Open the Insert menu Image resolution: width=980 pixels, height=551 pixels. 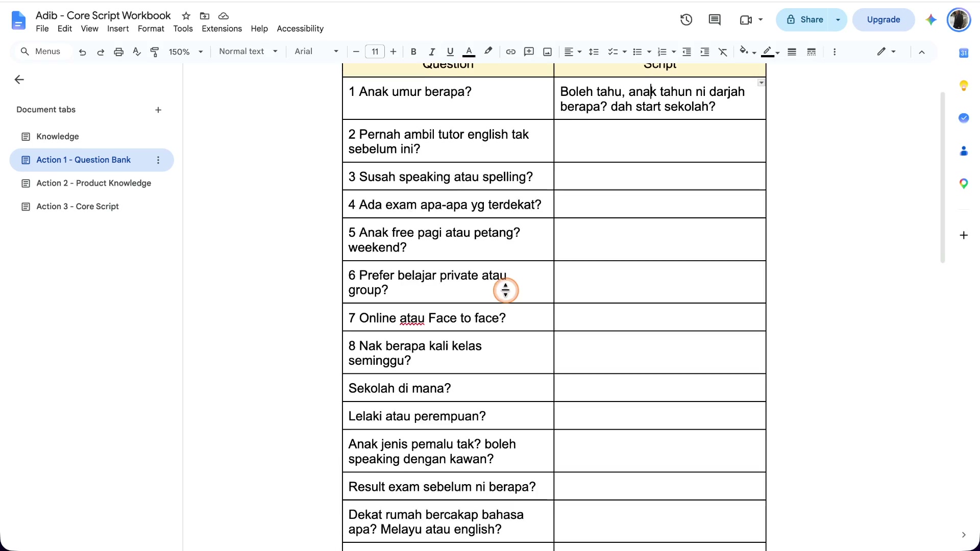[118, 29]
